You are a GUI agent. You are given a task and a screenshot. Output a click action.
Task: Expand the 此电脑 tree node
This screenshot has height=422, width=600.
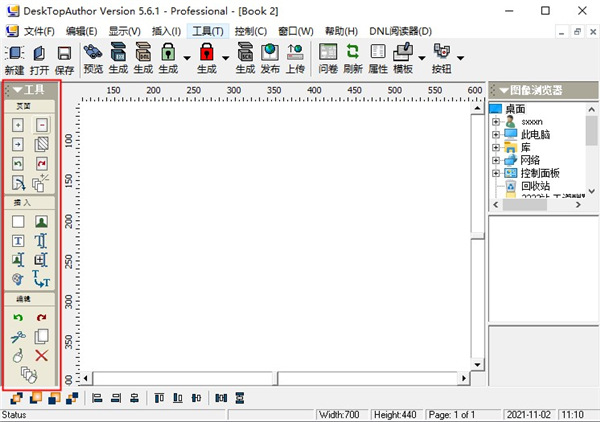[x=496, y=135]
